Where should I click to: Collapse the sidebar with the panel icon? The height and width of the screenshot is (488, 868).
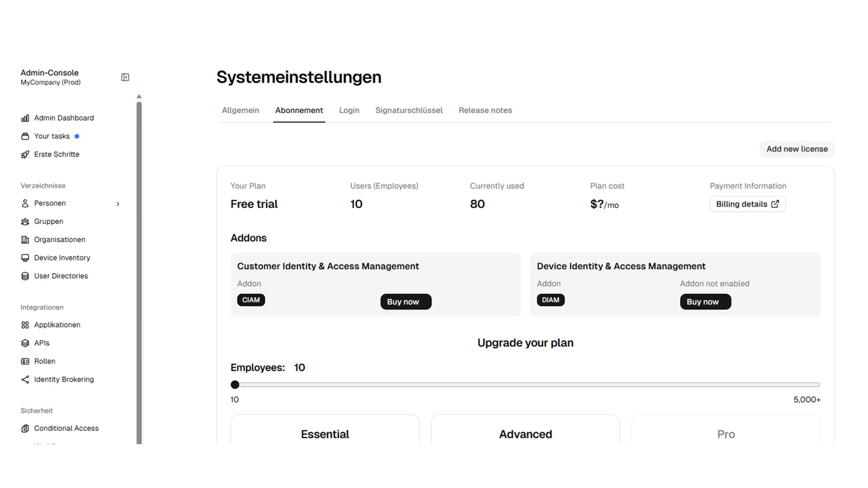click(125, 77)
